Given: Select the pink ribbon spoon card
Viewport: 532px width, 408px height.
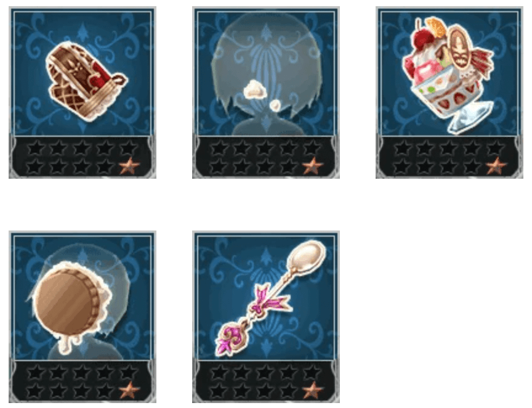Looking at the screenshot, I should pyautogui.click(x=266, y=317).
